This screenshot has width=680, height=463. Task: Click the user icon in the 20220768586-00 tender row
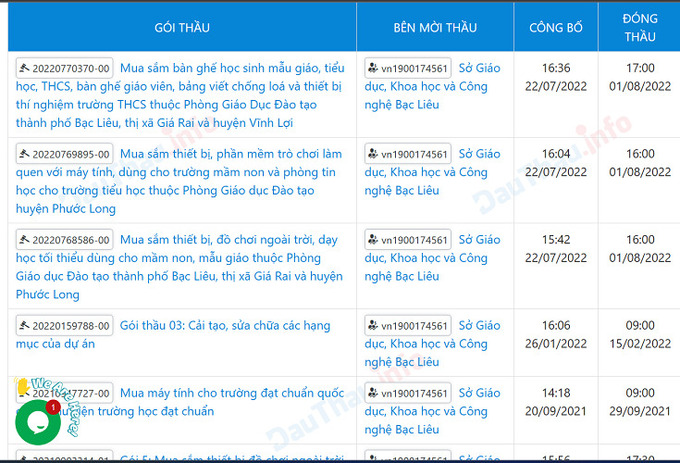coord(373,241)
